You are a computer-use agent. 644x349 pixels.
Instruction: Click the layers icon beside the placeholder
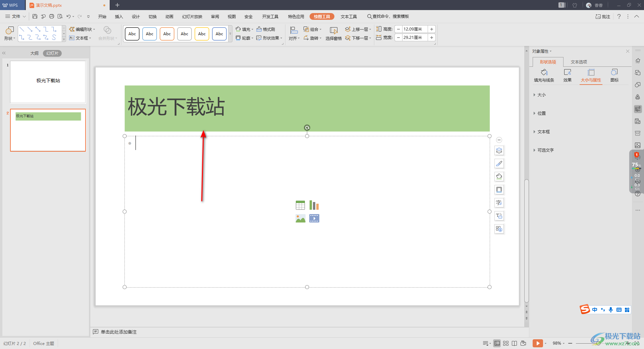tap(499, 150)
